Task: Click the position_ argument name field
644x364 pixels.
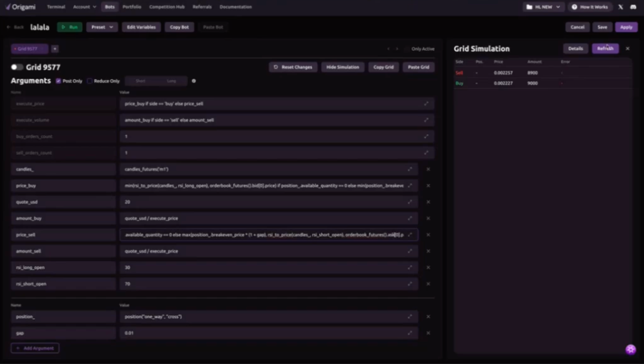Action: coord(63,317)
